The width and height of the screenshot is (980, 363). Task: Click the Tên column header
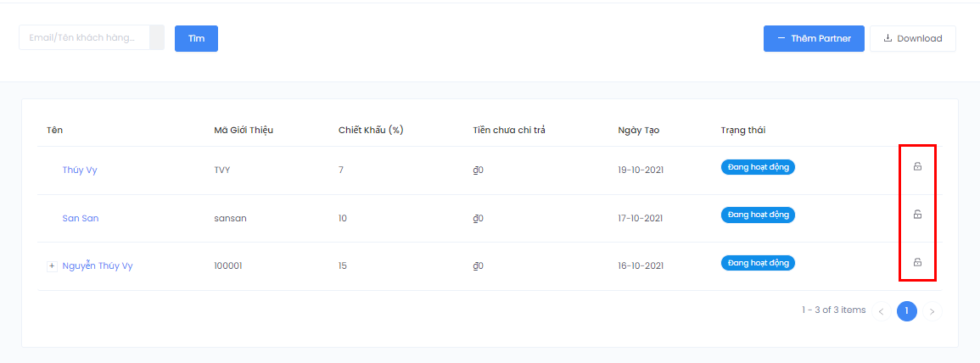coord(55,130)
